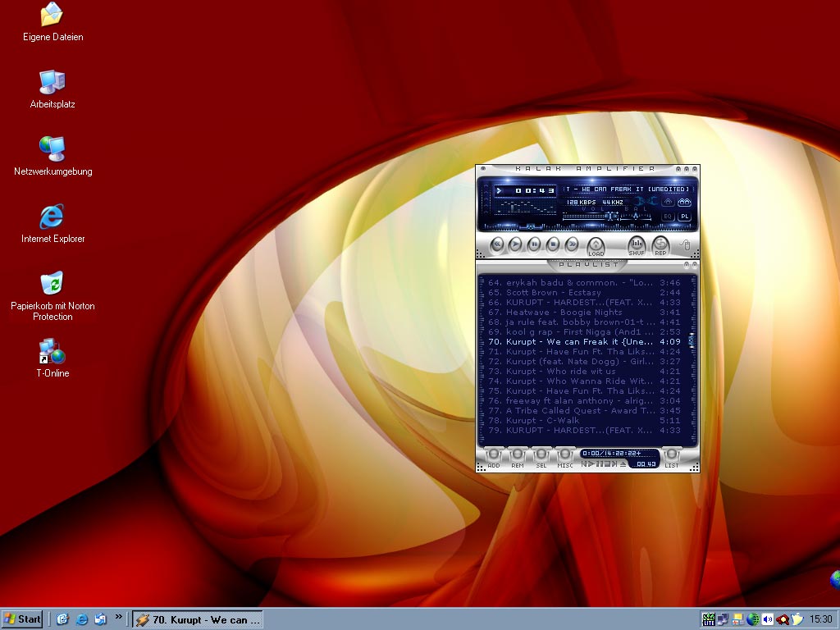Select track 70 Kurupt - We can Freak it

tap(584, 342)
